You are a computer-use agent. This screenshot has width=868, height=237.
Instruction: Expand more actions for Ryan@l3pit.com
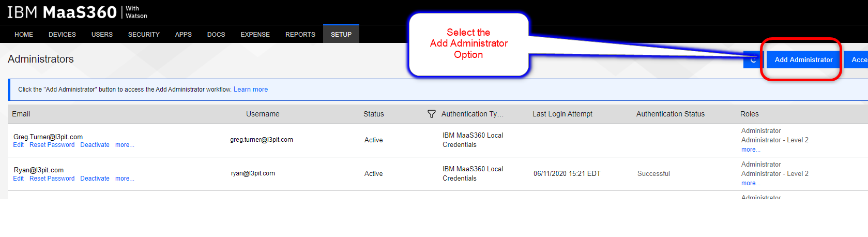click(125, 179)
